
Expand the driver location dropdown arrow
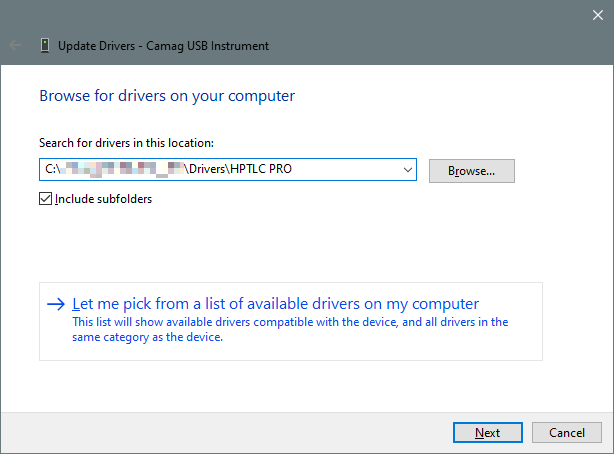406,171
